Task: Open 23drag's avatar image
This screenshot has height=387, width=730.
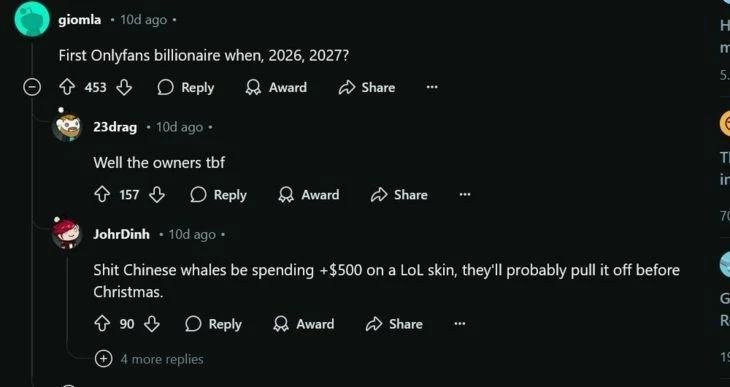Action: point(68,127)
